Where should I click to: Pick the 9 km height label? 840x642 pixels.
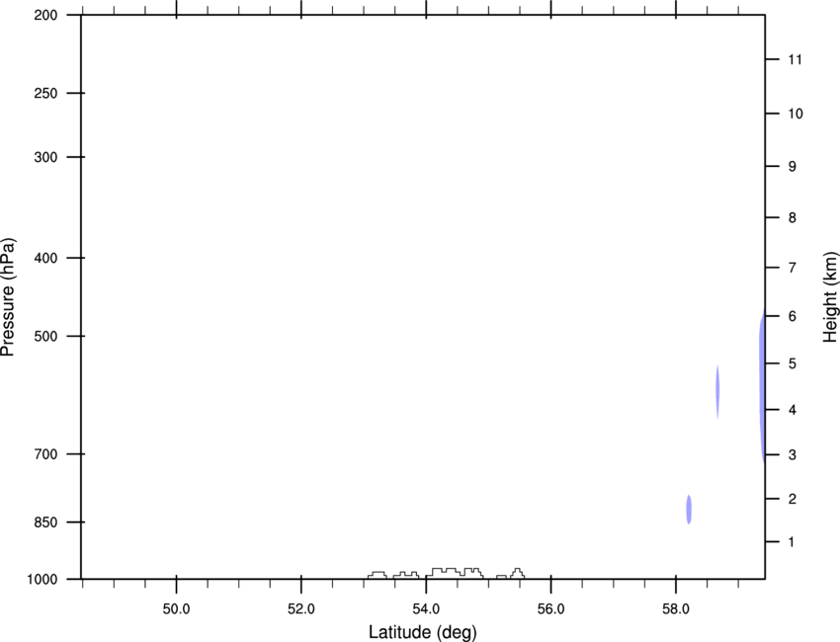[x=793, y=167]
